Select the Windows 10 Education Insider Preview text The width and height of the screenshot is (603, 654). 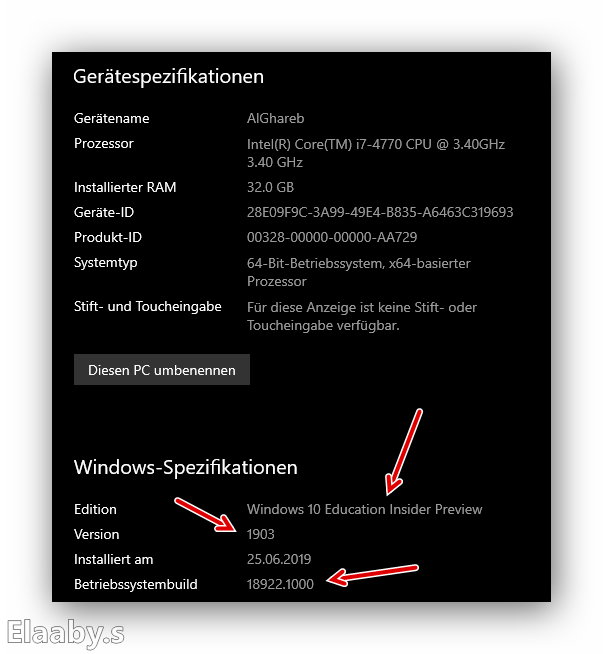click(x=364, y=509)
